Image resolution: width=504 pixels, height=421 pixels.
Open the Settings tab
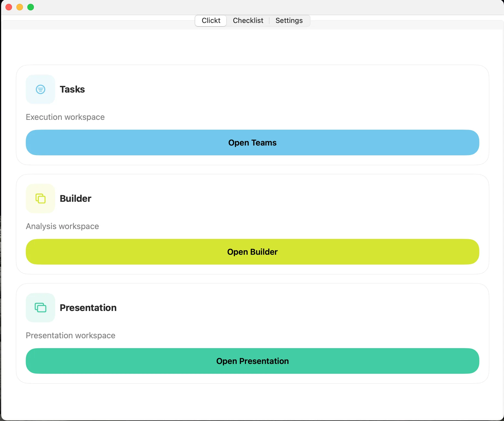click(x=289, y=20)
